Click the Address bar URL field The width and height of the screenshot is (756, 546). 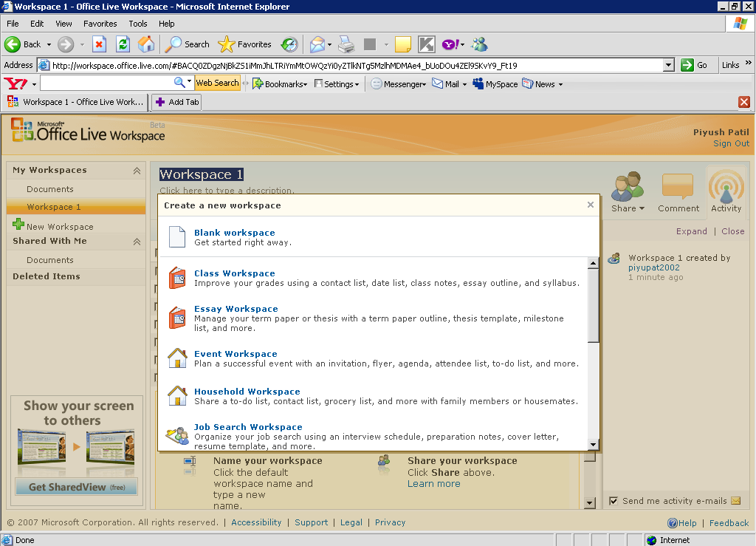[x=356, y=65]
